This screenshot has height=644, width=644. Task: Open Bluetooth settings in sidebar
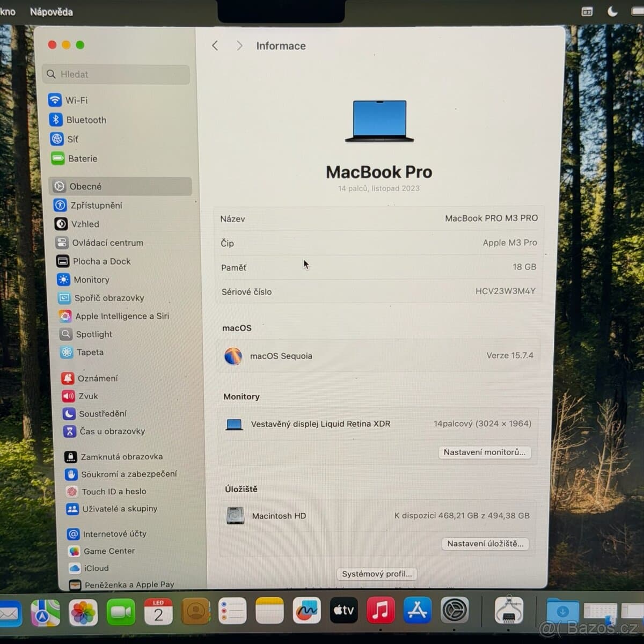(x=78, y=120)
